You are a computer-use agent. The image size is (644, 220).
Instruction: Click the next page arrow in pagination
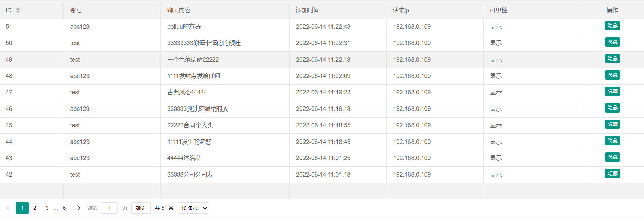(78, 208)
